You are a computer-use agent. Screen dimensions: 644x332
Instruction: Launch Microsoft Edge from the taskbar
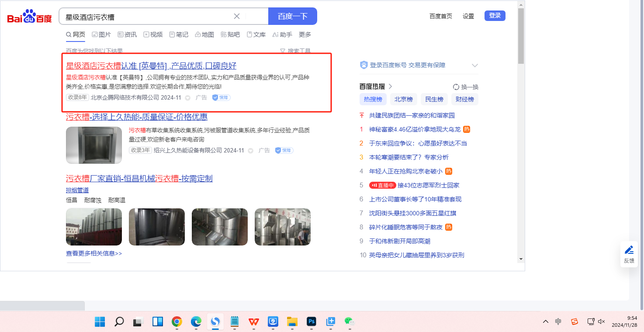[x=196, y=322]
